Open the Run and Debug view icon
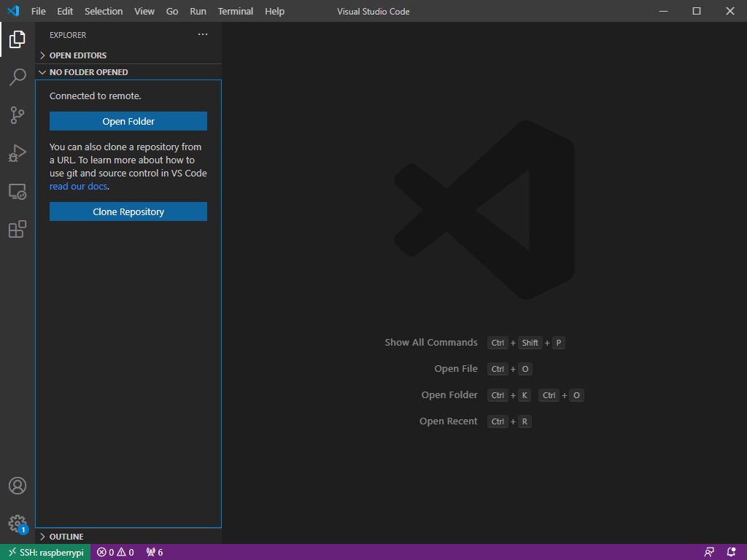The height and width of the screenshot is (560, 747). coord(18,153)
